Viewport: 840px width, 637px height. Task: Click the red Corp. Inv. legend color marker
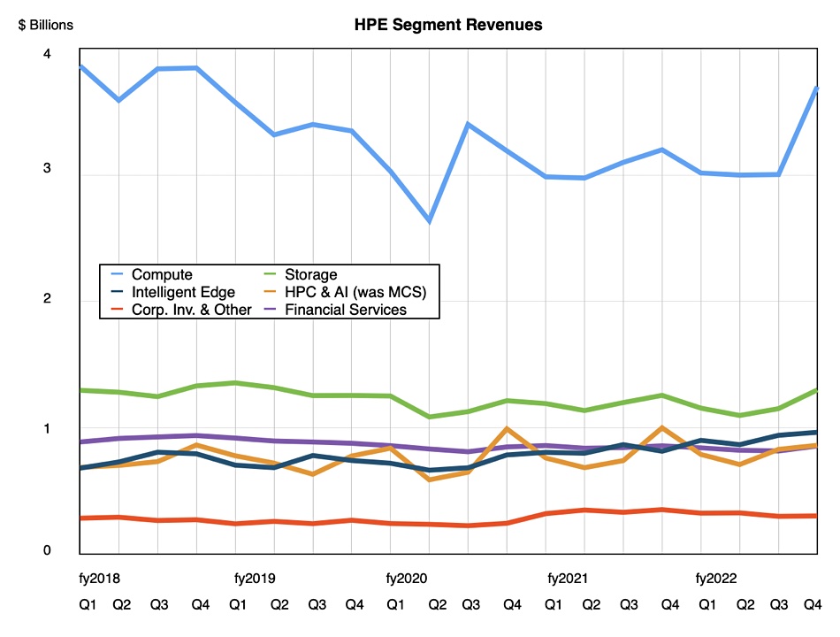(x=117, y=310)
